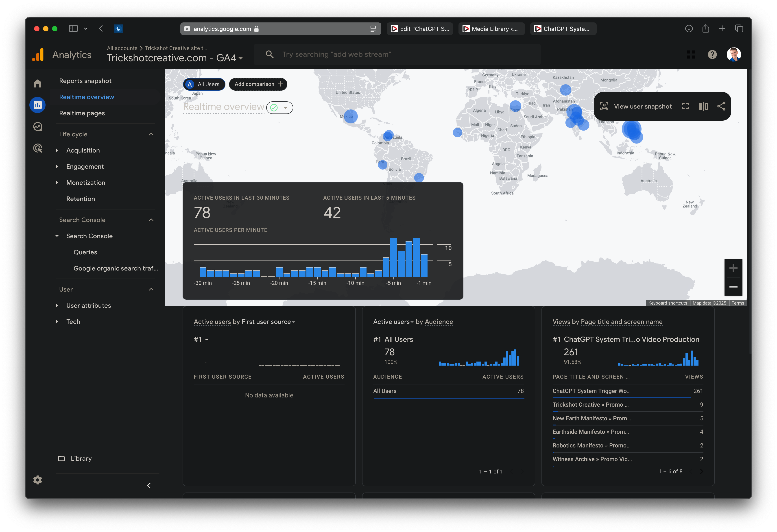Show Safari tab overview icon
The width and height of the screenshot is (777, 532).
pos(739,29)
